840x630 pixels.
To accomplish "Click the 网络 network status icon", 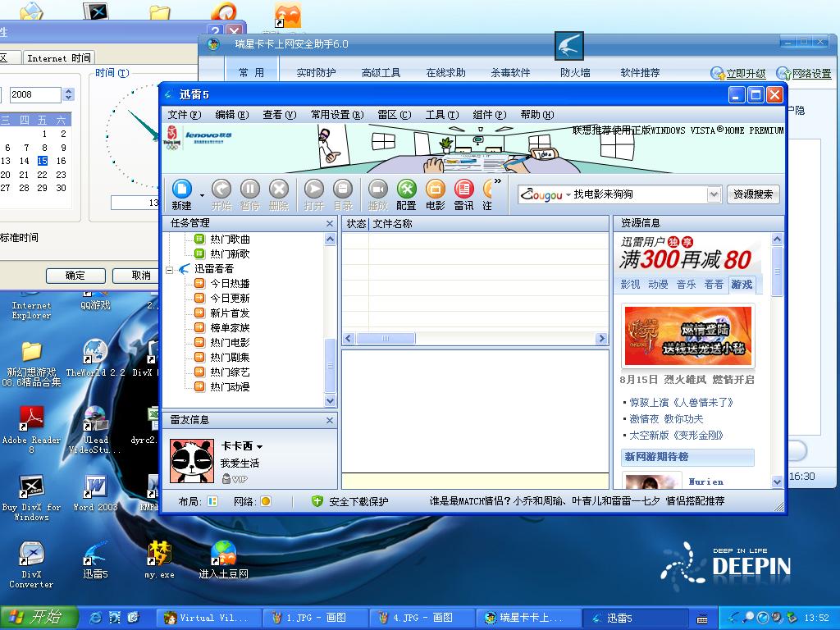I will [x=266, y=501].
